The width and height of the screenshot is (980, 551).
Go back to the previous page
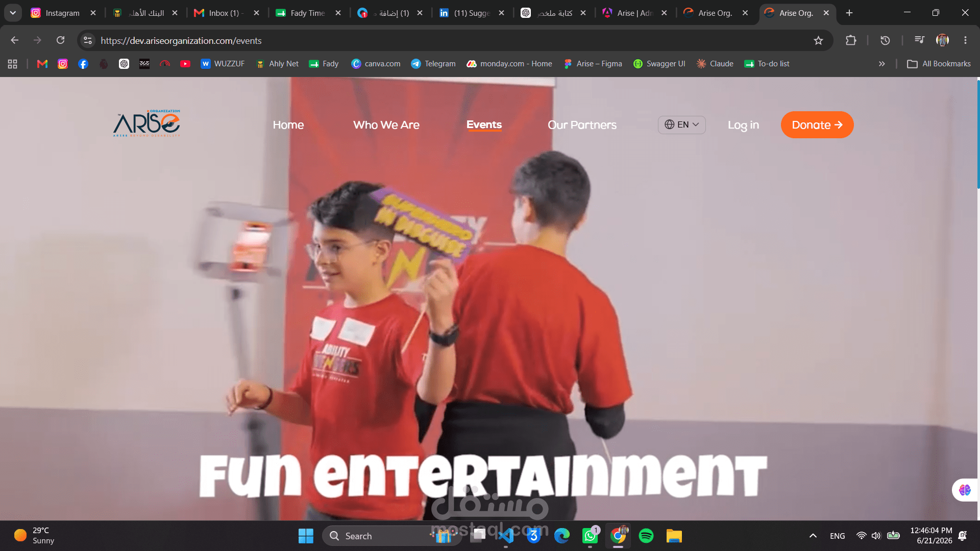click(x=14, y=40)
